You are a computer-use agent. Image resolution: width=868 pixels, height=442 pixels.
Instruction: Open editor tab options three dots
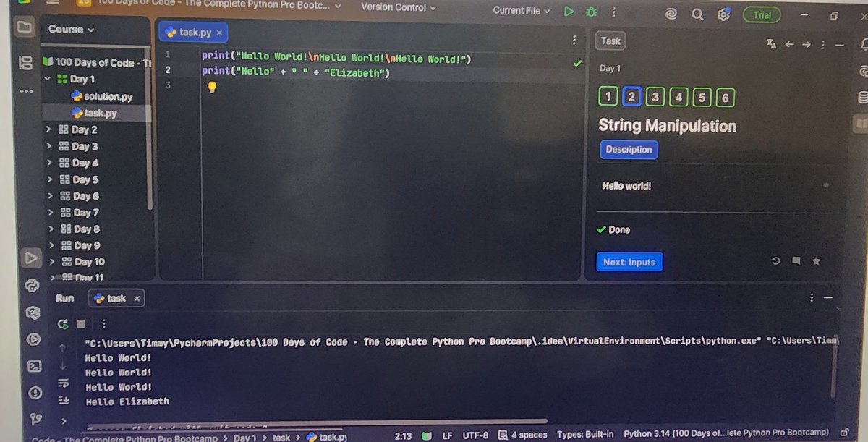[574, 41]
